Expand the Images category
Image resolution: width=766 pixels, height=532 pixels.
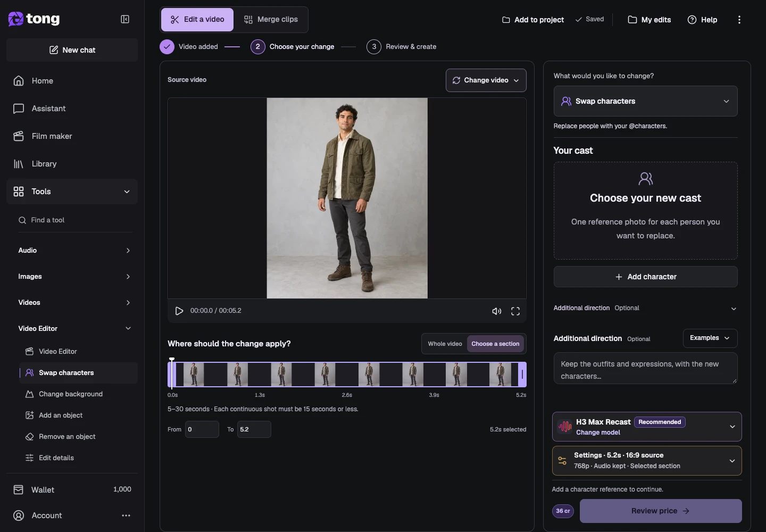pyautogui.click(x=74, y=277)
